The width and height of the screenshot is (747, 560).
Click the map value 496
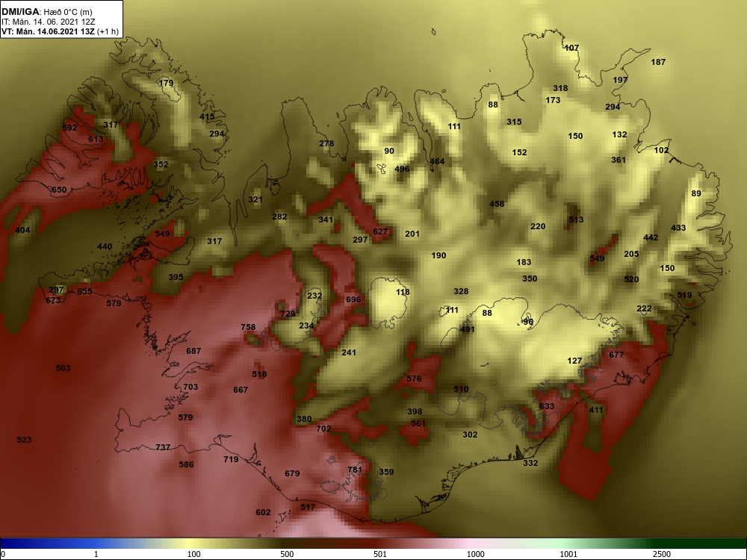tap(402, 169)
